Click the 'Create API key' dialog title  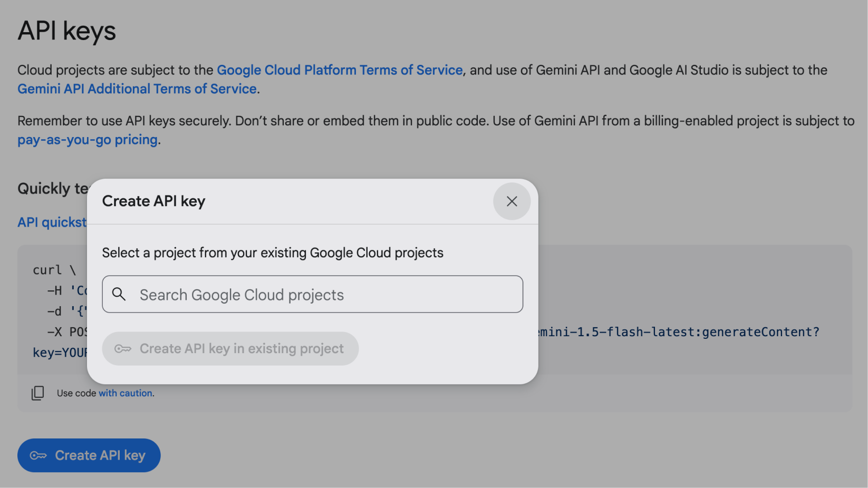point(153,201)
